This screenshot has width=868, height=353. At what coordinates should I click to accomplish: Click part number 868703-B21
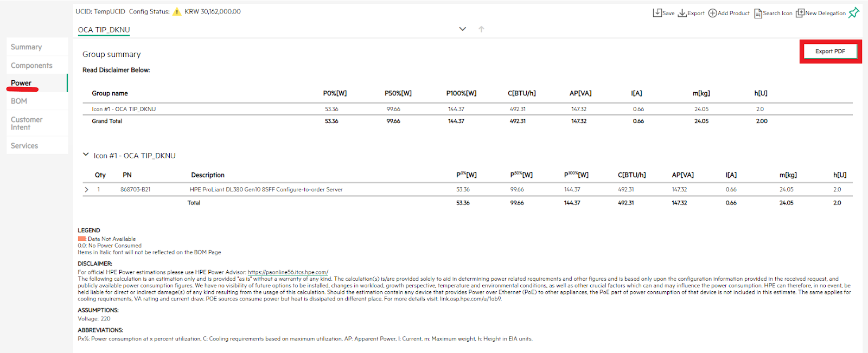pyautogui.click(x=136, y=190)
